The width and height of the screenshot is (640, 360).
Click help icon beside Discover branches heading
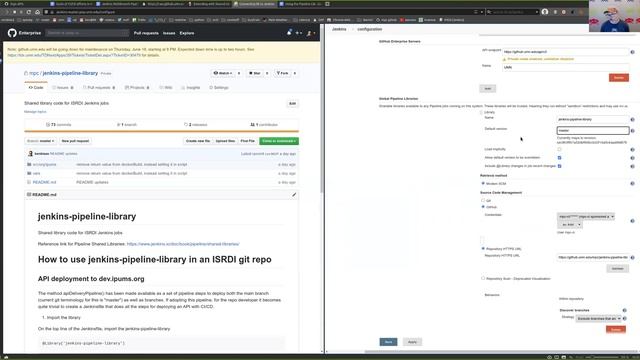624,310
